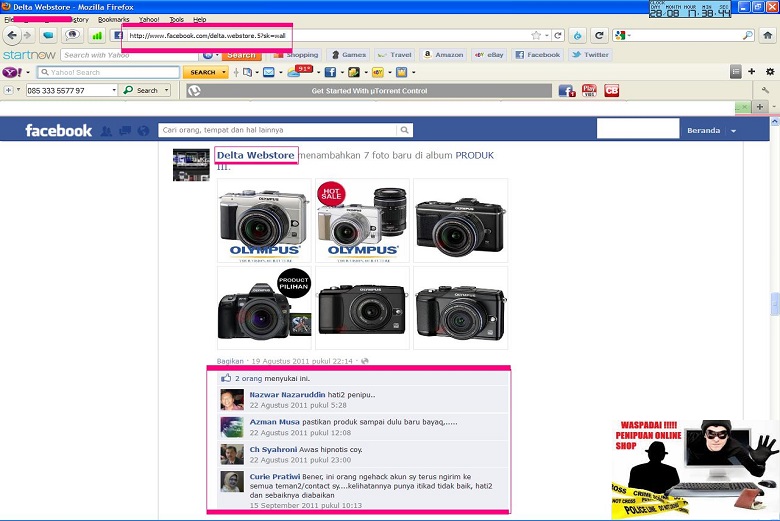
Task: Click the Facebook icon on Yahoo toolbar
Action: [x=330, y=72]
